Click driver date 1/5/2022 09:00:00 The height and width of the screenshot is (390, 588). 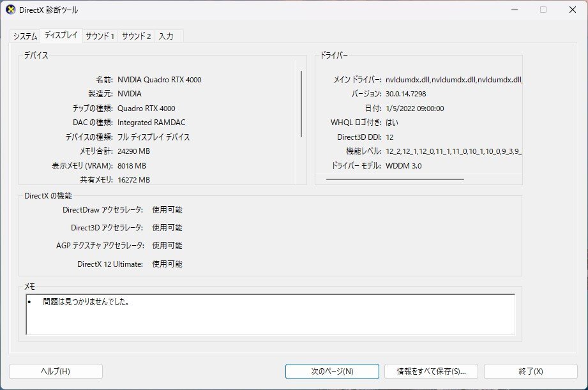coord(415,109)
